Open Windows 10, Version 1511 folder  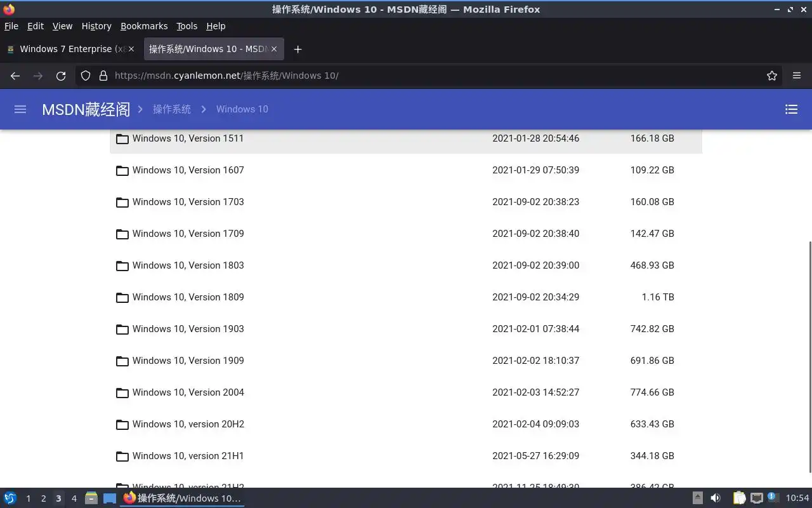pos(188,138)
